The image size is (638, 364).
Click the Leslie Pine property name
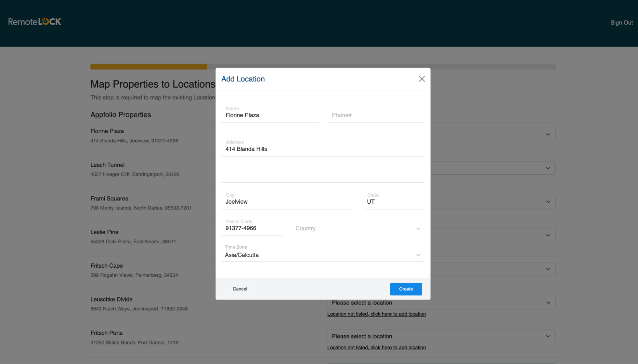tap(104, 232)
